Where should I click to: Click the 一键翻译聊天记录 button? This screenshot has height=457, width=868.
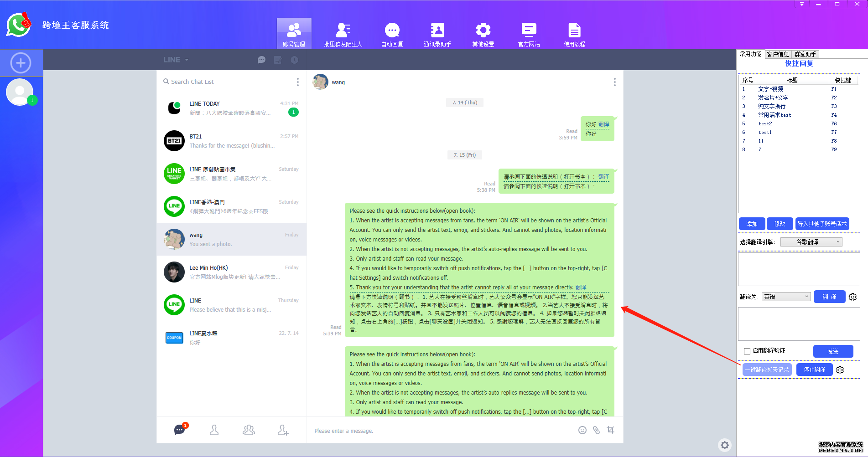coord(767,370)
